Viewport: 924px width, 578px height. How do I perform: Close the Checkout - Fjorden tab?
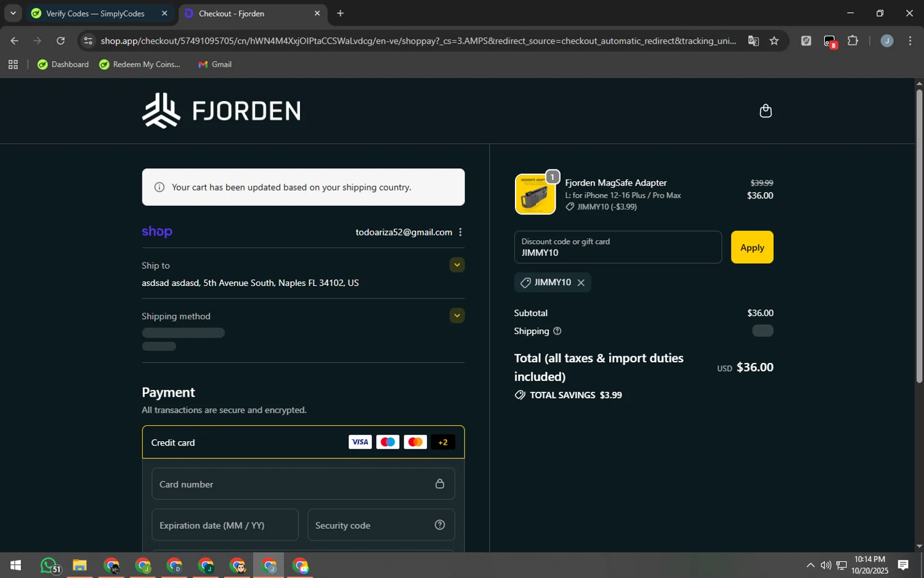(x=317, y=14)
